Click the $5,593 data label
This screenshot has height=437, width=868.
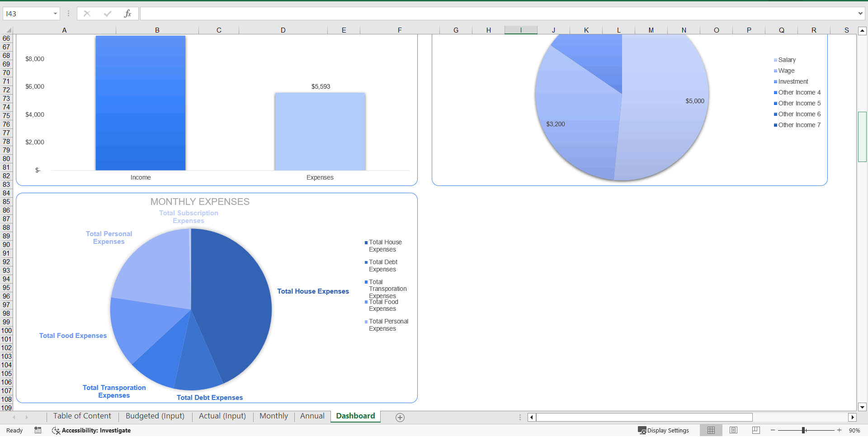click(321, 86)
